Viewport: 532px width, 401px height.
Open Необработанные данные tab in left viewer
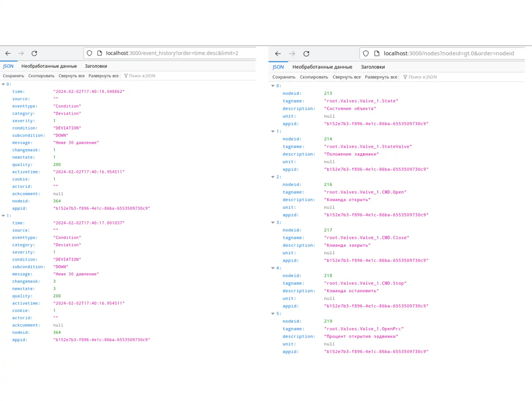click(49, 66)
